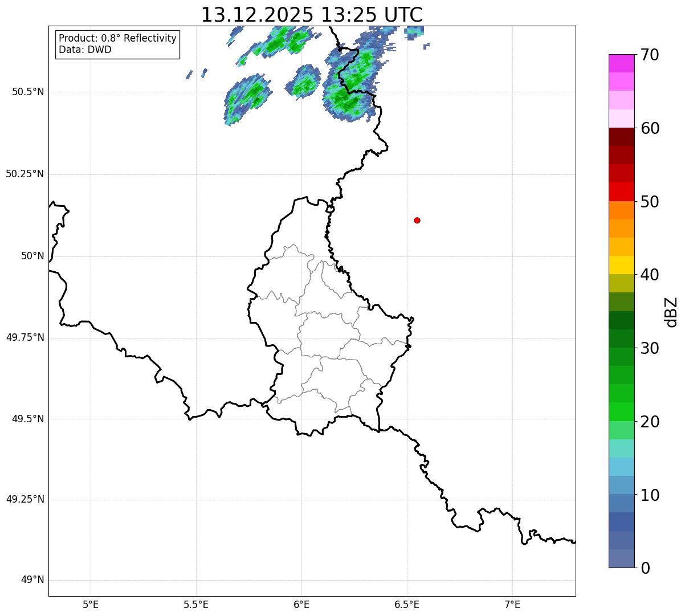Click the plot title showing 13:25 UTC
Viewport: 685px width, 616px height.
[312, 15]
